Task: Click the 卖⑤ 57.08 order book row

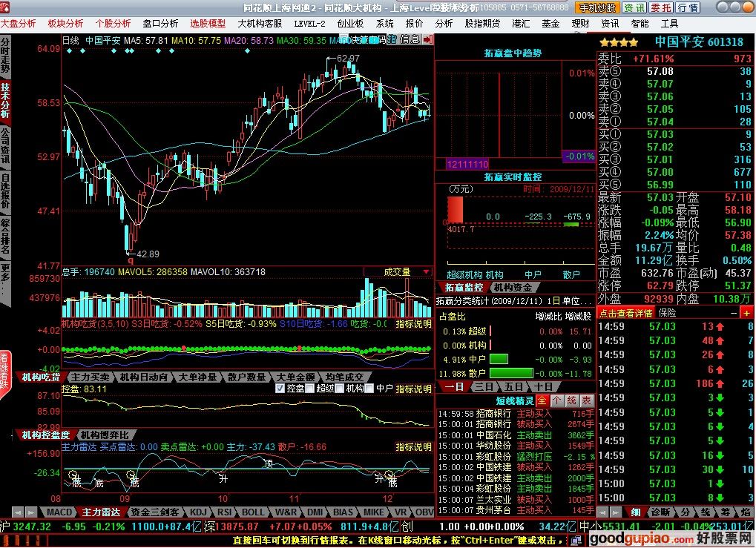Action: pos(675,71)
